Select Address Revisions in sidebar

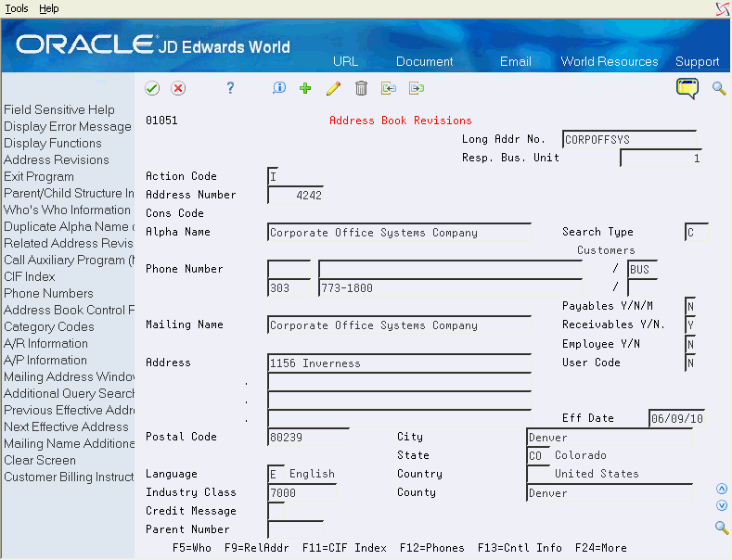pos(57,160)
